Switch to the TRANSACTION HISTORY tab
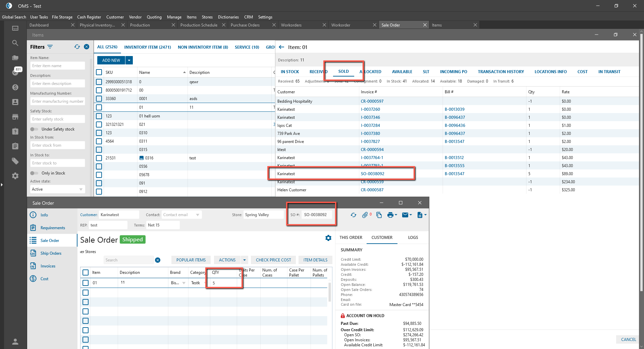The width and height of the screenshot is (644, 349). [500, 72]
